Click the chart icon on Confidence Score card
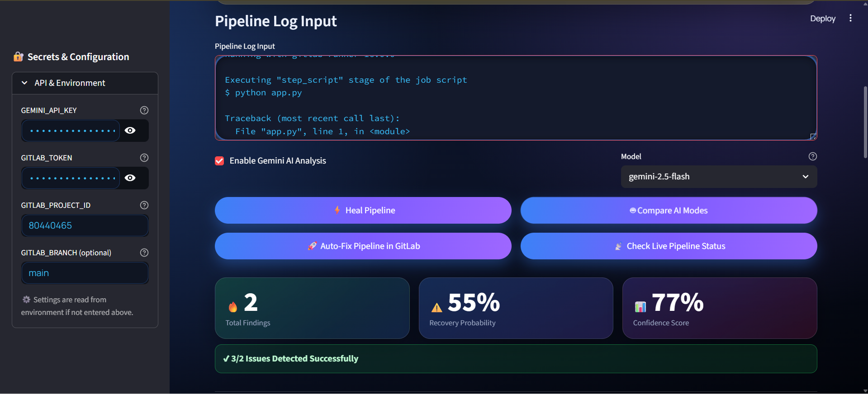The width and height of the screenshot is (868, 394). (x=640, y=307)
